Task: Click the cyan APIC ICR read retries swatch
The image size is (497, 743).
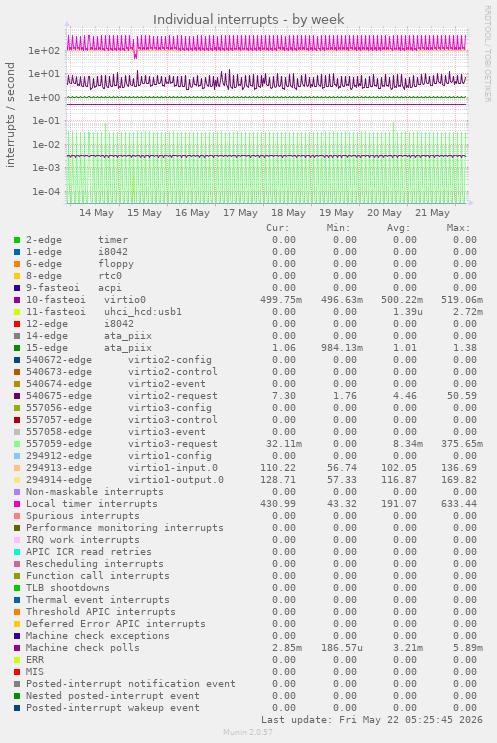Action: (x=17, y=552)
